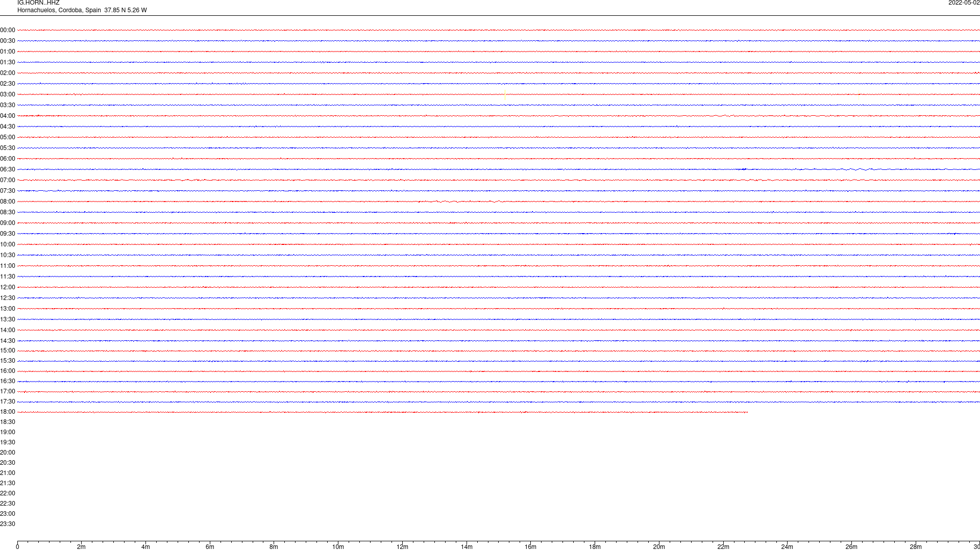Image resolution: width=980 pixels, height=551 pixels.
Task: Click the 6m tick on the time axis
Action: tap(210, 547)
